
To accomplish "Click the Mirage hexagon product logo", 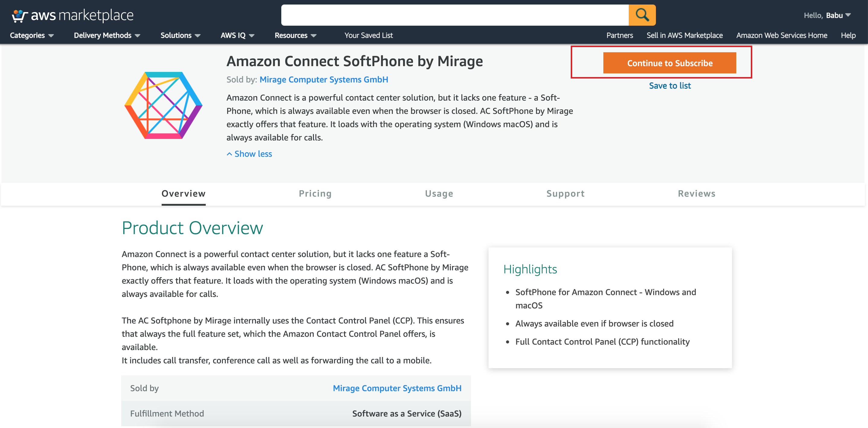I will point(163,105).
